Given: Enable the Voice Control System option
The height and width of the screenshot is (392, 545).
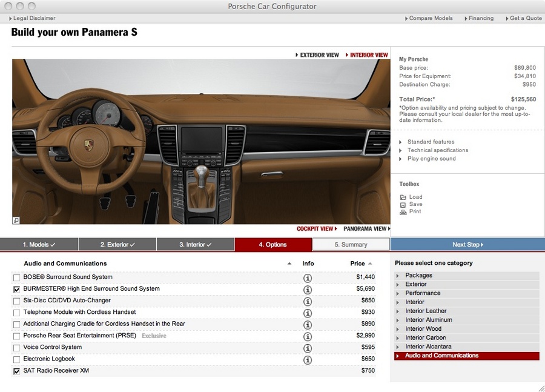Looking at the screenshot, I should (x=16, y=348).
